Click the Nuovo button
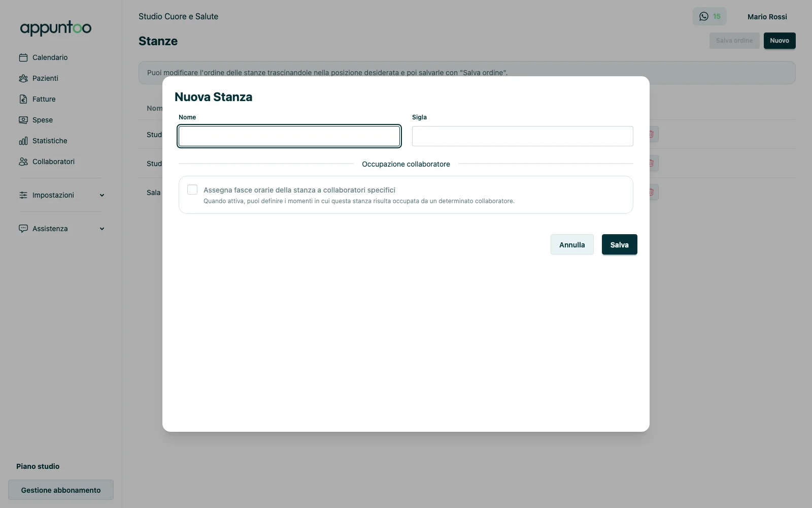 (780, 41)
